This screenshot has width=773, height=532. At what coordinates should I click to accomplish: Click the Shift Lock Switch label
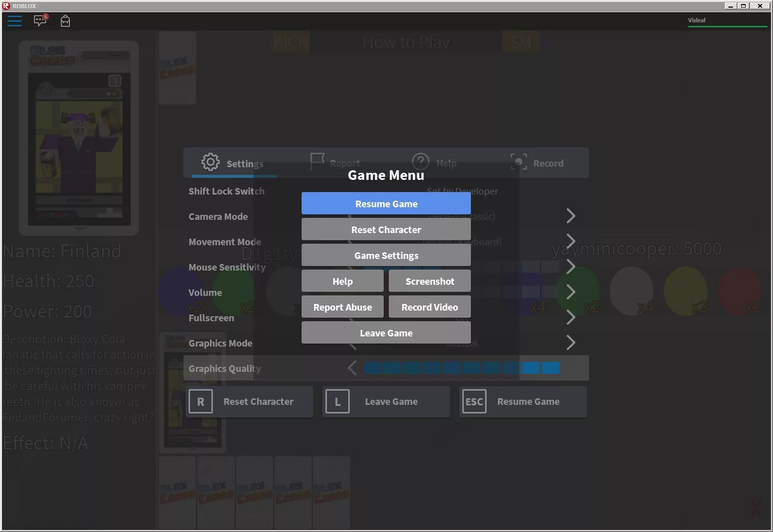click(226, 191)
